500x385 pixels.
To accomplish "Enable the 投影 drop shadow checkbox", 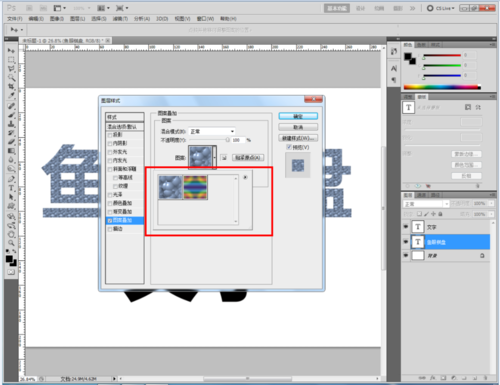I will [x=110, y=135].
